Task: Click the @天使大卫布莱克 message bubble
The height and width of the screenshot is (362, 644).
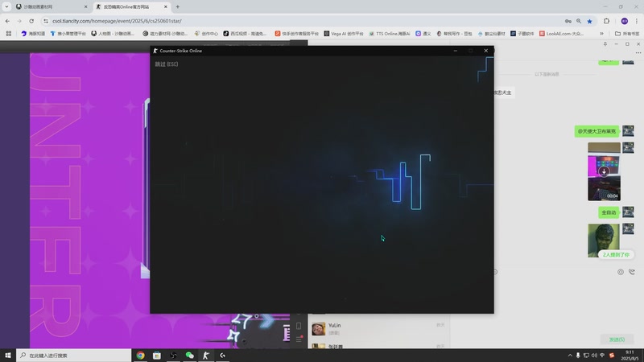Action: pos(597,131)
